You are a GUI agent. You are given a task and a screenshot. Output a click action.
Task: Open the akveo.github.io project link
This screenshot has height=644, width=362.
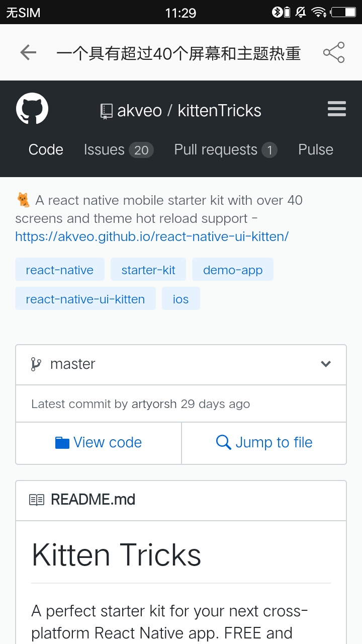coord(152,236)
